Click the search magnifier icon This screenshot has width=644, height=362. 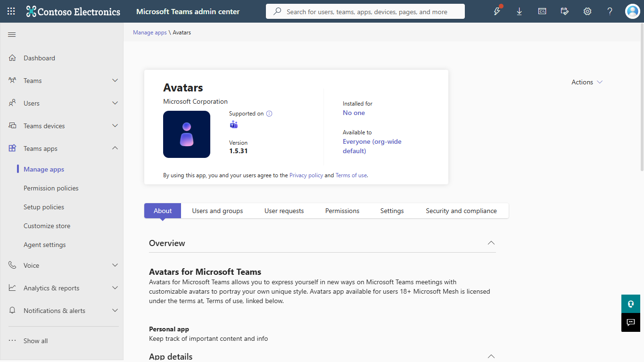(x=278, y=11)
